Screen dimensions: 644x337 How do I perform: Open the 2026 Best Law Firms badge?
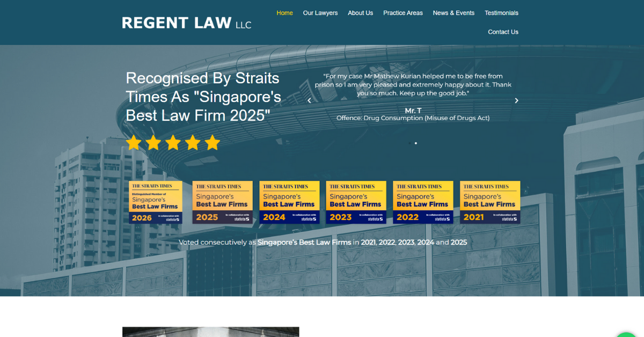pos(156,202)
